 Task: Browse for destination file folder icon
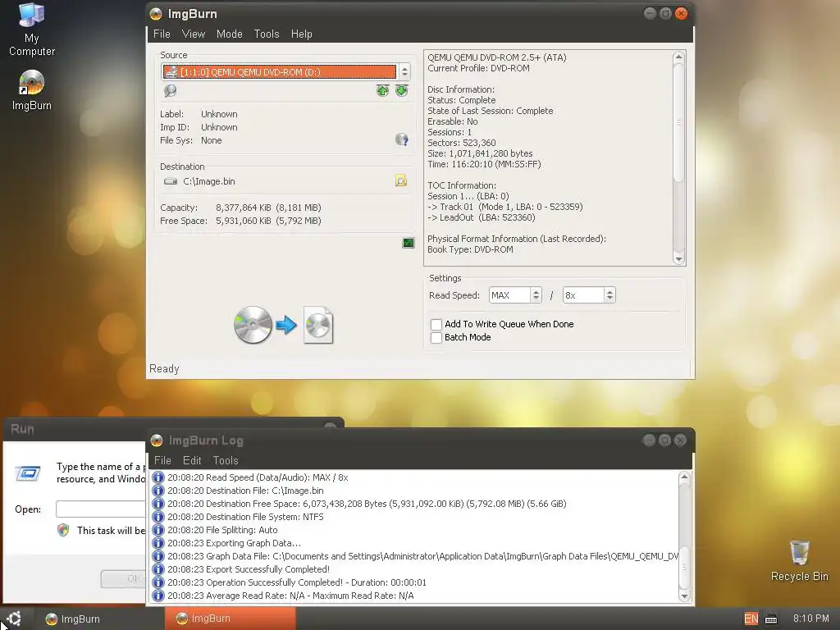click(x=400, y=181)
